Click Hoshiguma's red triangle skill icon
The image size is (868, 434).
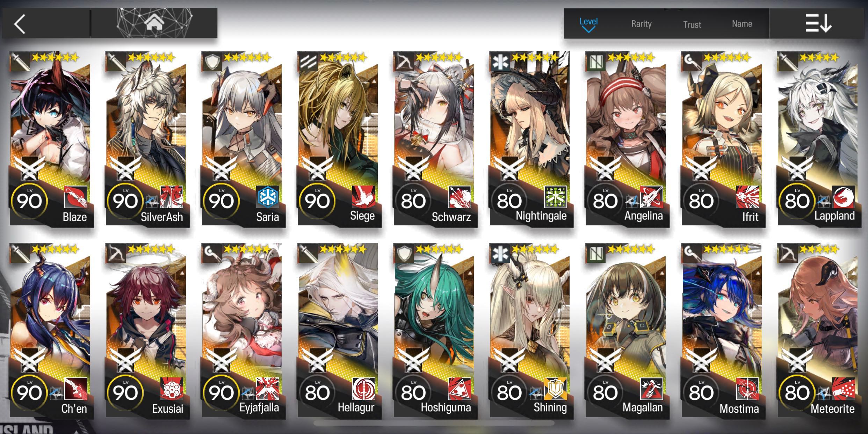pos(460,389)
